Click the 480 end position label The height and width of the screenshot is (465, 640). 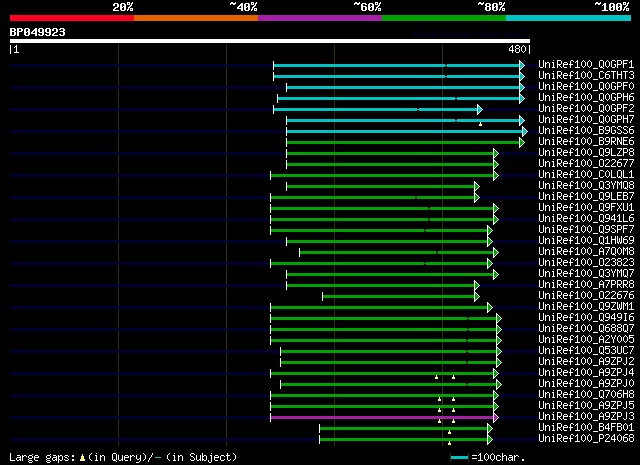pyautogui.click(x=517, y=49)
